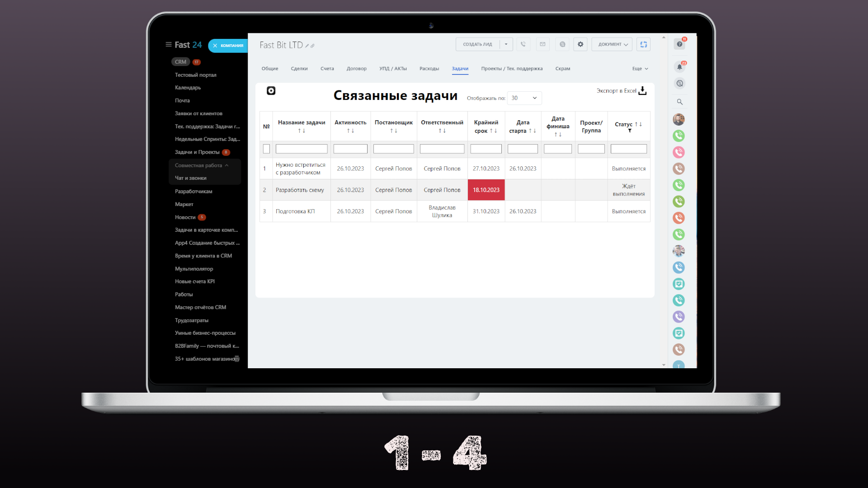868x488 pixels.
Task: Click the blue phone call icon
Action: (x=679, y=267)
